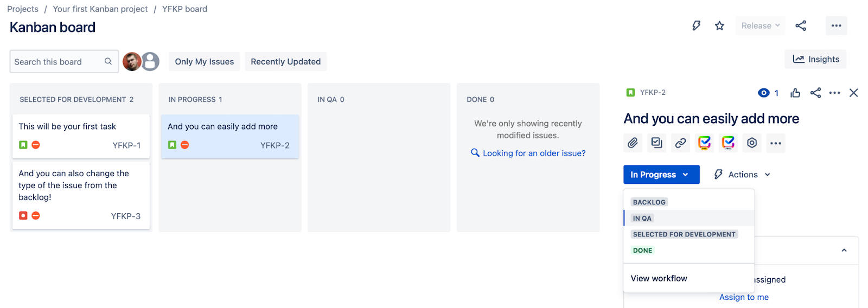
Task: Toggle the Recently Updated filter
Action: 285,62
